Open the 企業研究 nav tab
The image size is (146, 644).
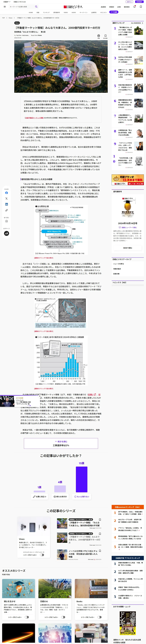click(x=94, y=12)
